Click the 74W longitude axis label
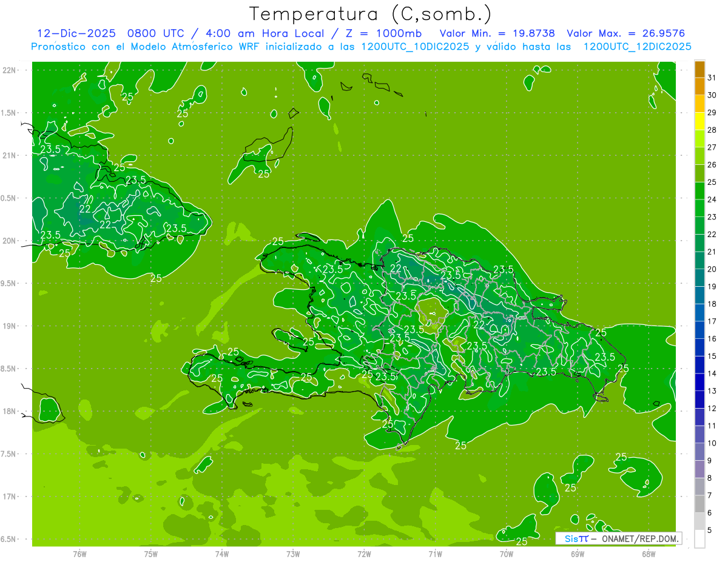 pos(221,554)
